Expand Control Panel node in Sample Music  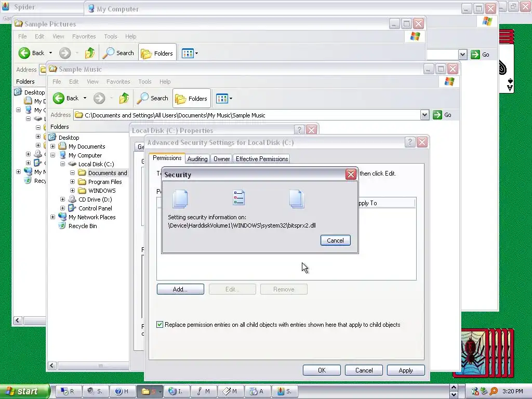(63, 208)
